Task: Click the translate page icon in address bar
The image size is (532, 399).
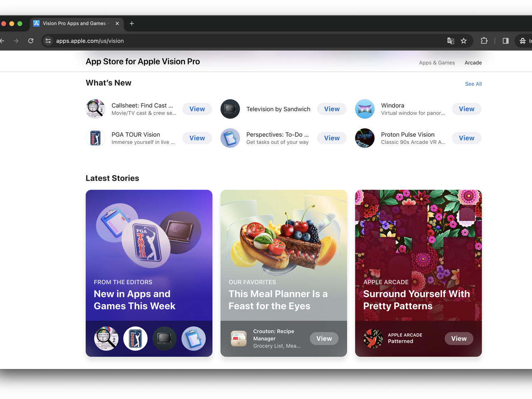Action: click(451, 41)
